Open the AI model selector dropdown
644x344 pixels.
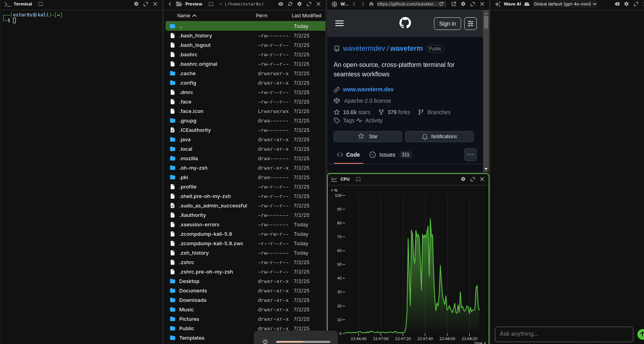[565, 4]
